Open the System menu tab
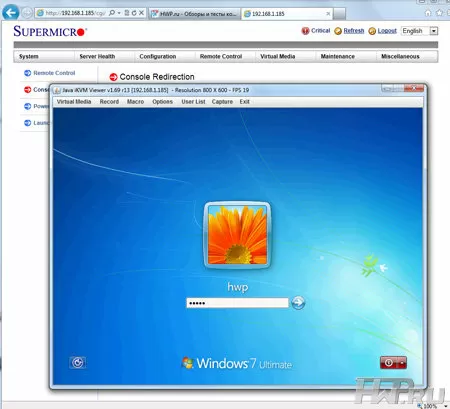Image resolution: width=450 pixels, height=409 pixels. pos(29,56)
